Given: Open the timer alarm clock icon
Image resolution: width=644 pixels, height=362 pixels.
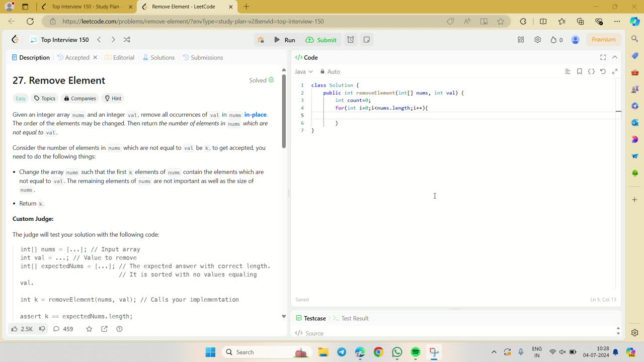Looking at the screenshot, I should point(351,40).
